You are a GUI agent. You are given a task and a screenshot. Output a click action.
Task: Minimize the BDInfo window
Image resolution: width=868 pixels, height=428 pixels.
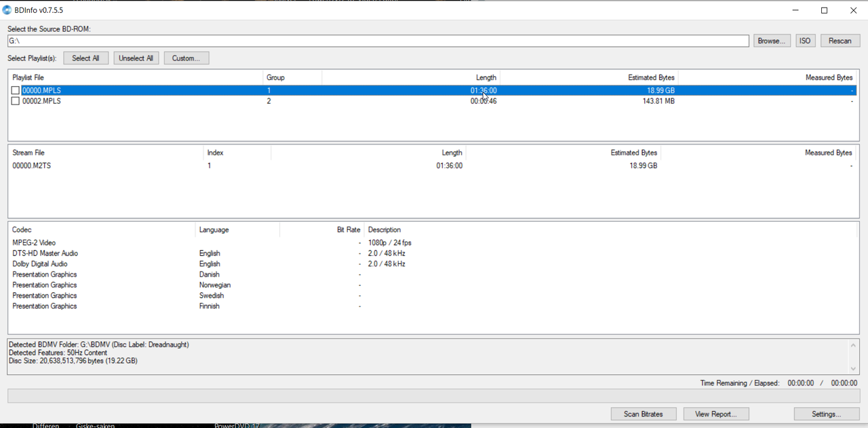coord(795,10)
